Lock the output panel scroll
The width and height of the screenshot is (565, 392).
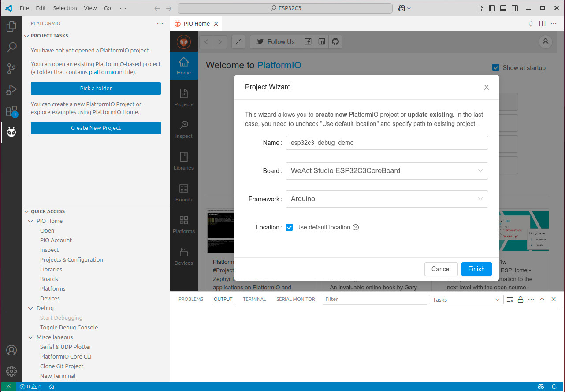[520, 300]
